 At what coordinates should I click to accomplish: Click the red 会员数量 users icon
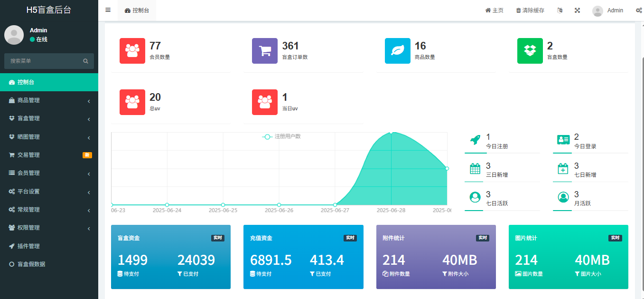point(132,50)
